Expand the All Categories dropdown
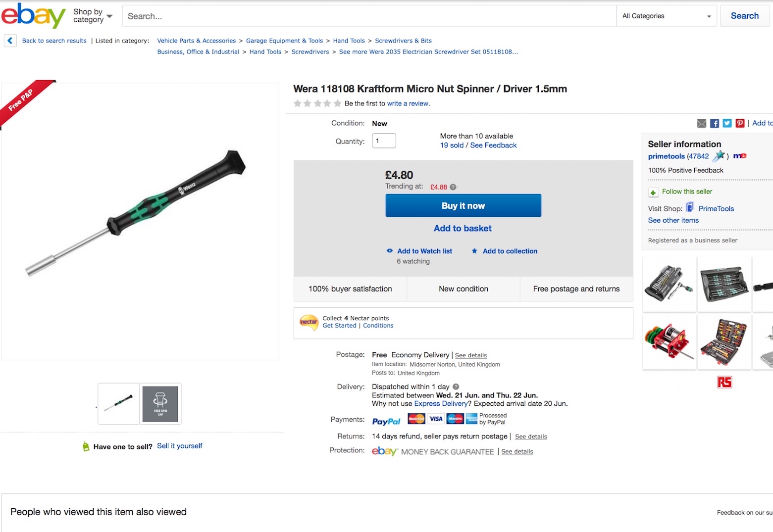Viewport: 773px width, 532px height. click(x=667, y=16)
